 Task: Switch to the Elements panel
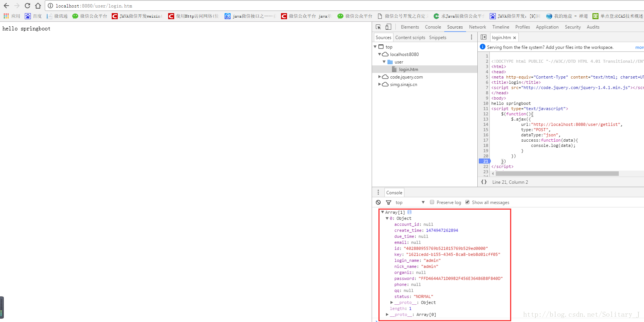[410, 27]
